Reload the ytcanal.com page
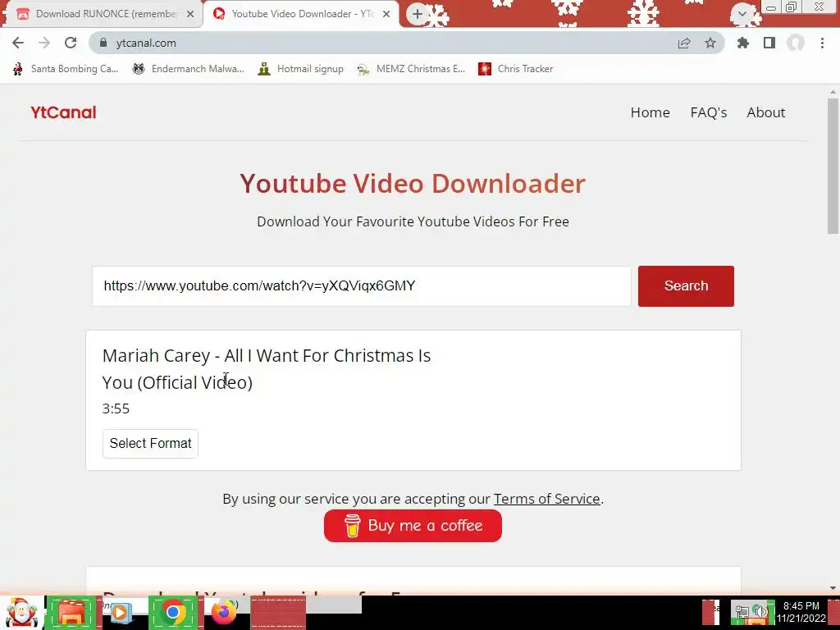 [71, 43]
